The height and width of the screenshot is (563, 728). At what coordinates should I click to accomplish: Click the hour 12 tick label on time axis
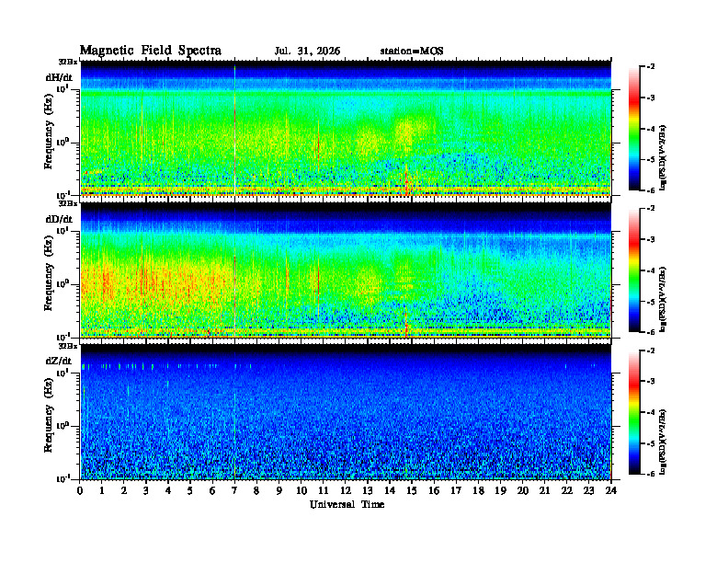346,491
